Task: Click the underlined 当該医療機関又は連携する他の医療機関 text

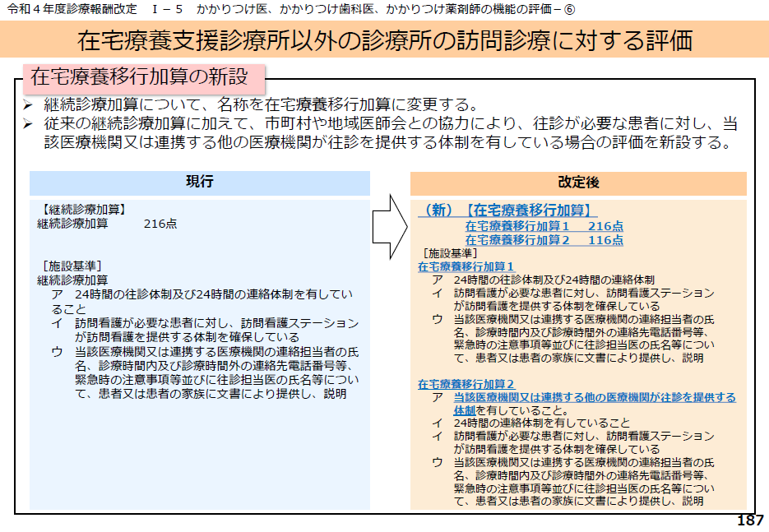Action: 594,397
